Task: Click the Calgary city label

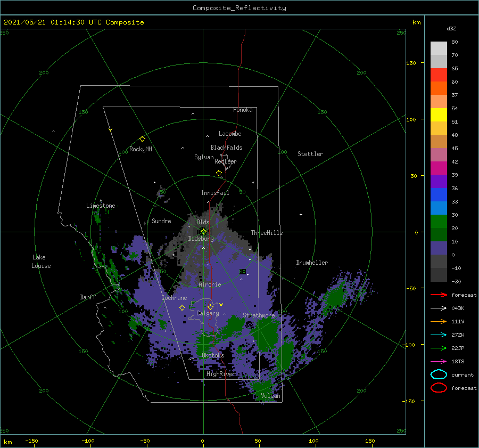Action: pos(208,313)
